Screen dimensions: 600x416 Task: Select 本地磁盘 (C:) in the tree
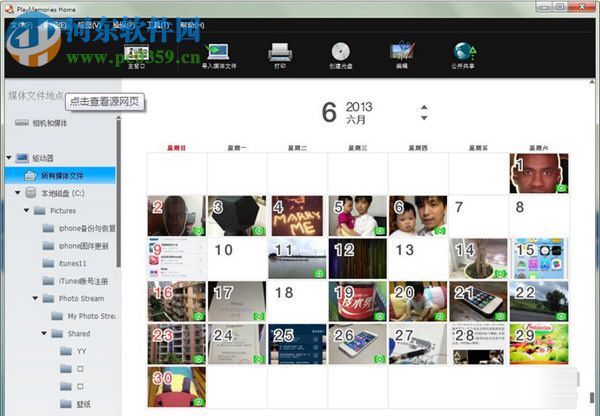click(55, 193)
